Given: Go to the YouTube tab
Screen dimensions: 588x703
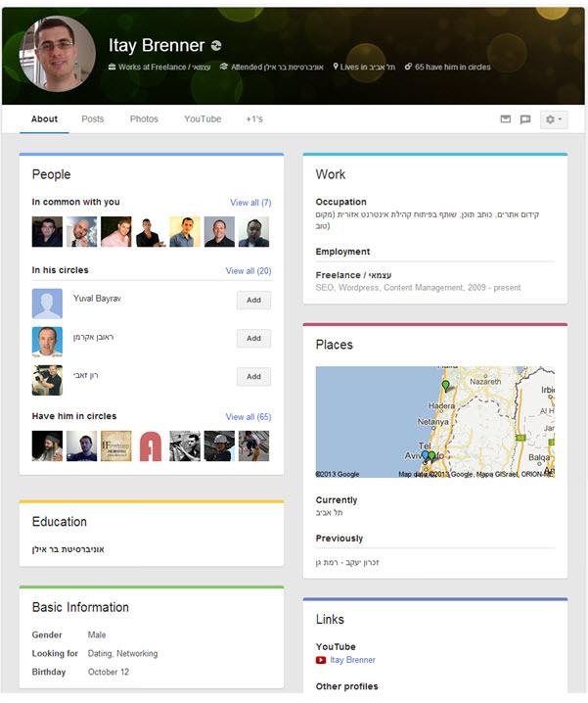Looking at the screenshot, I should tap(203, 119).
